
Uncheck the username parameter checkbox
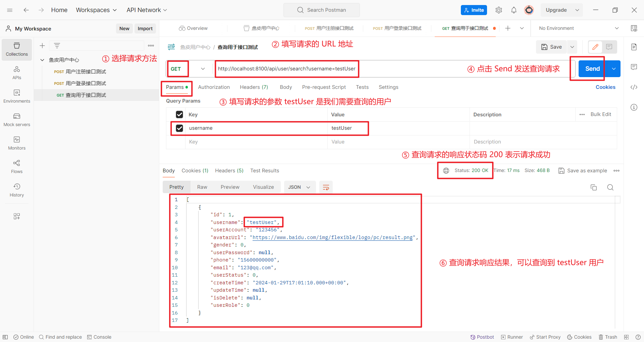(179, 128)
